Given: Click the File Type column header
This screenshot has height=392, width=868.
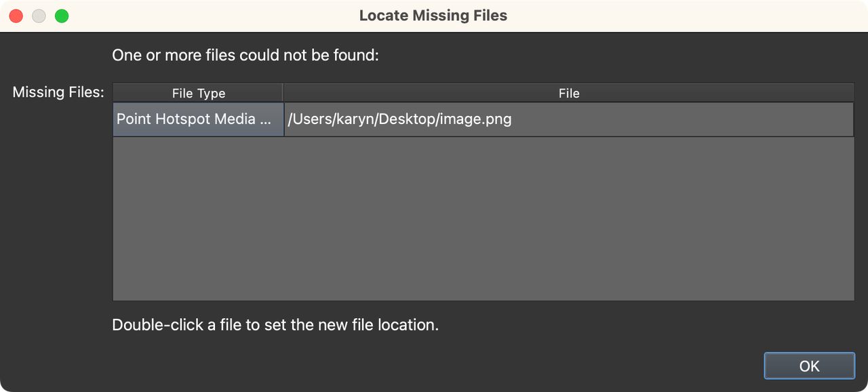Looking at the screenshot, I should pos(198,93).
